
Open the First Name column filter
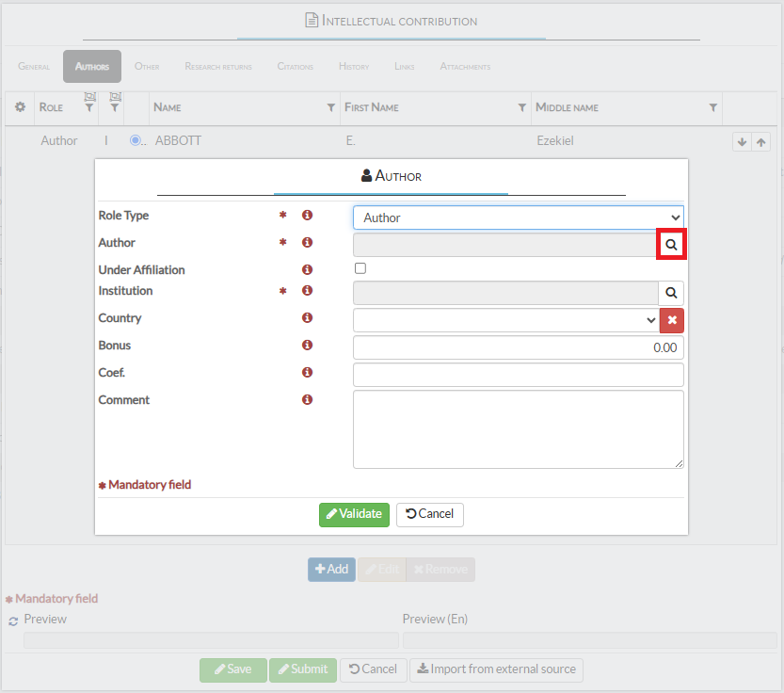521,108
